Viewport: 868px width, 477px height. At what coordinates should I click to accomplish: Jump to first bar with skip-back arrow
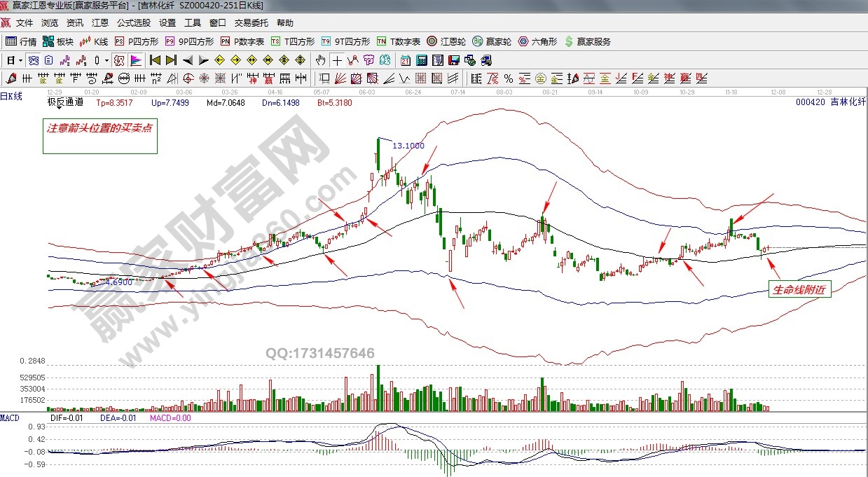click(155, 60)
